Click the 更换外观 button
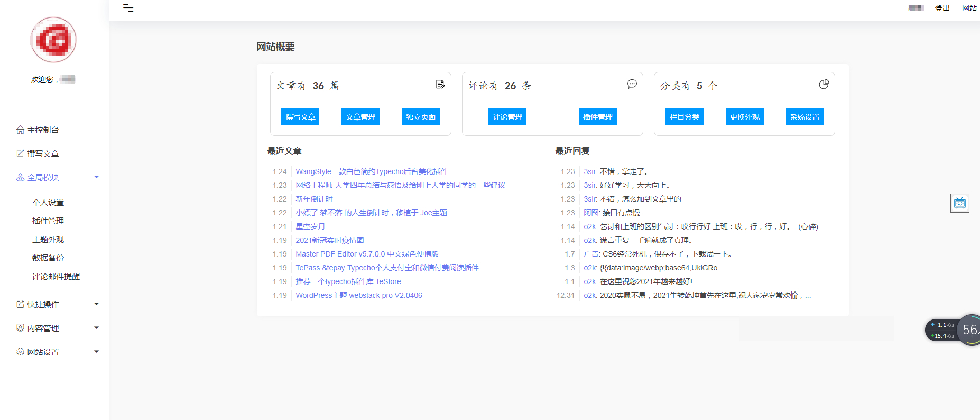 (745, 117)
